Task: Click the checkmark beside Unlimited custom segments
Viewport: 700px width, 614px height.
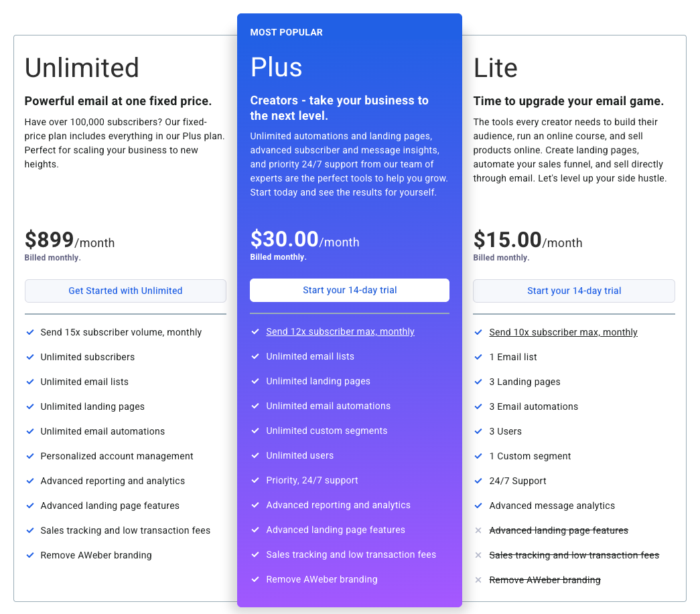Action: pos(255,431)
